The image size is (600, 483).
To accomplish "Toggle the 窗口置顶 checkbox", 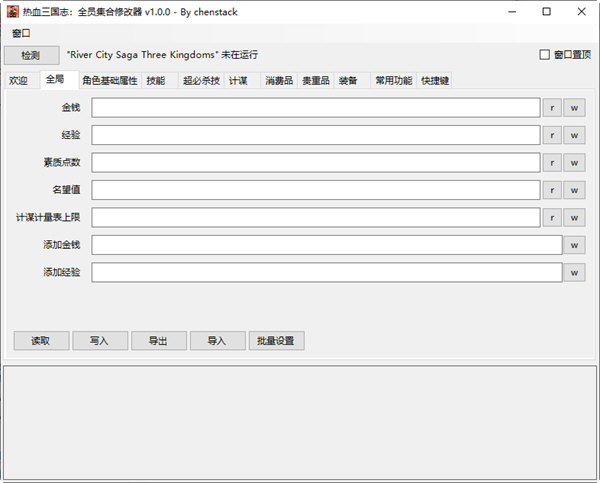I will point(545,55).
